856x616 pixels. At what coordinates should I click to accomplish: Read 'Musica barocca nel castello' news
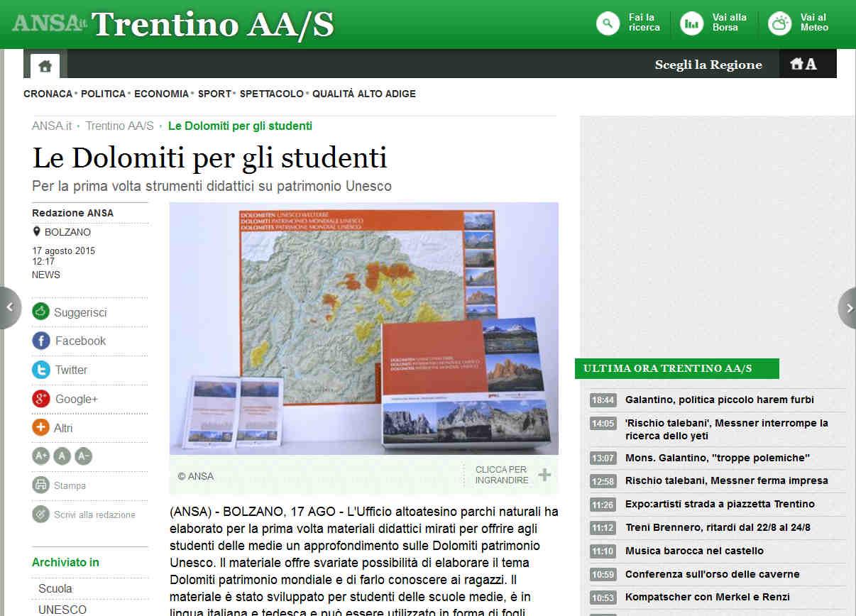coord(694,551)
